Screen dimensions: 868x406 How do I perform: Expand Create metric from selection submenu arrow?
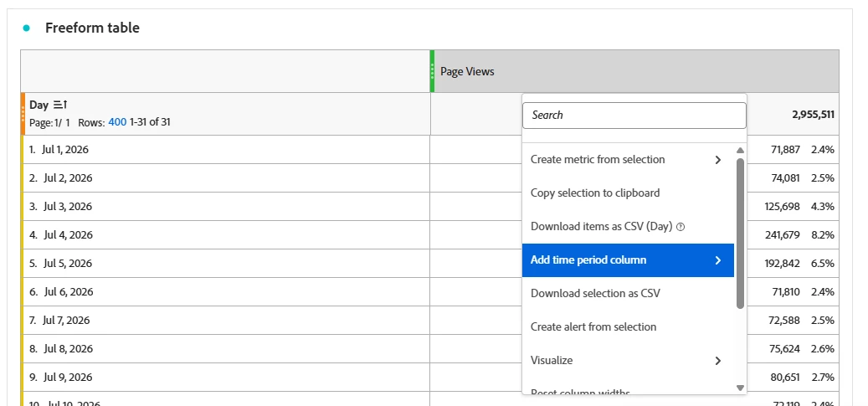pyautogui.click(x=718, y=160)
